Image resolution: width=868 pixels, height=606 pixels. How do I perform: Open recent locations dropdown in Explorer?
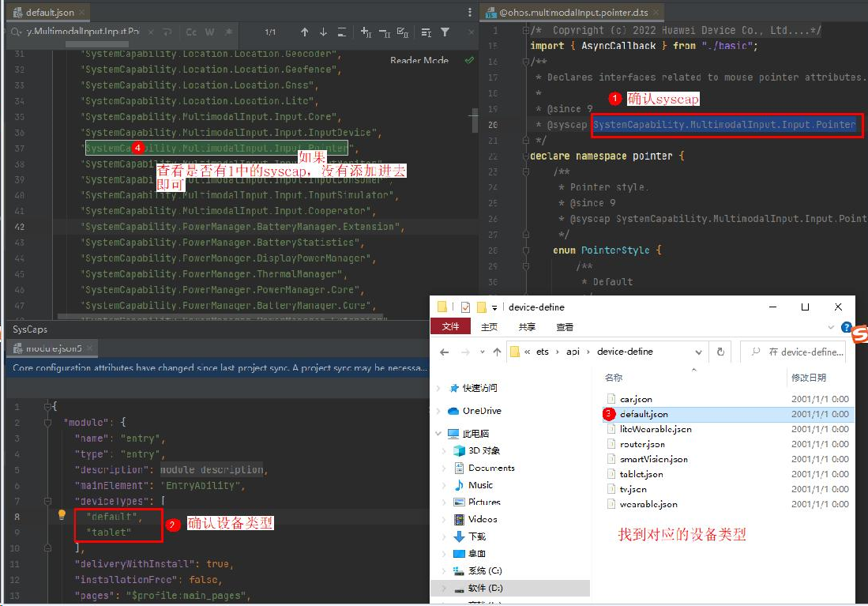tap(482, 352)
